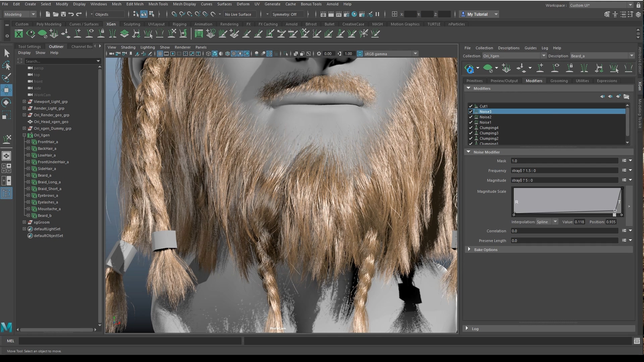Click the XGen preview eye icon
This screenshot has width=644, height=362.
[470, 69]
